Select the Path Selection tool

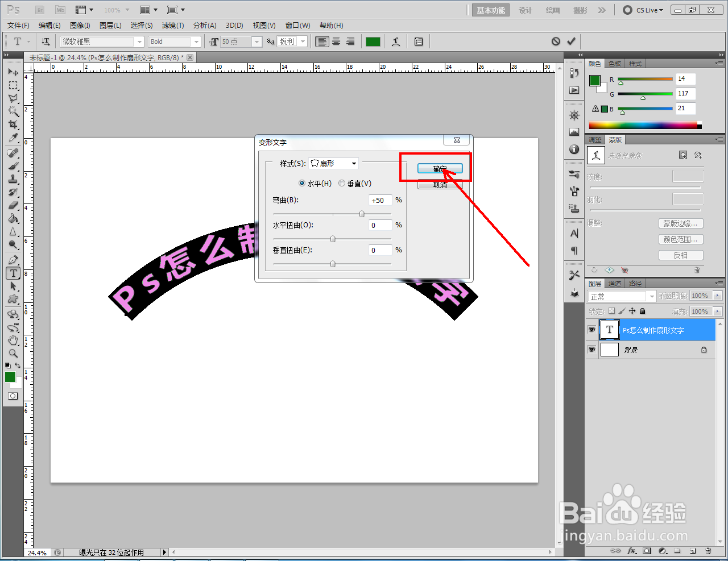13,286
